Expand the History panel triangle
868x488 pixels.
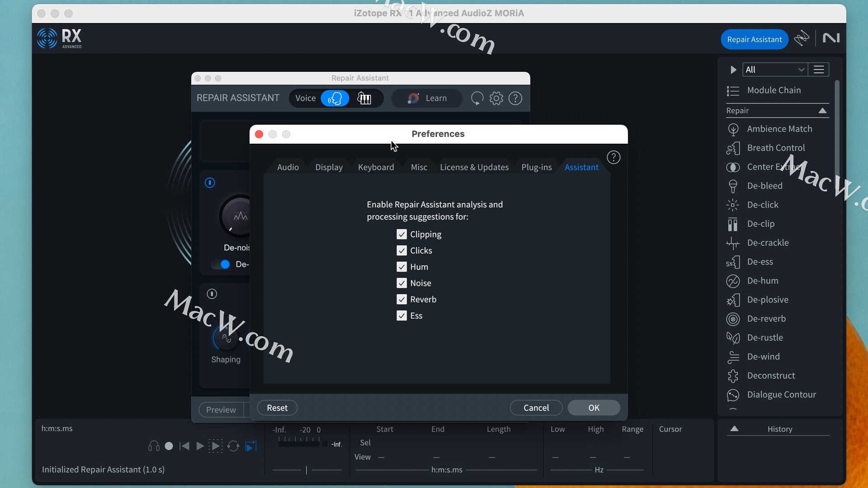[x=735, y=429]
